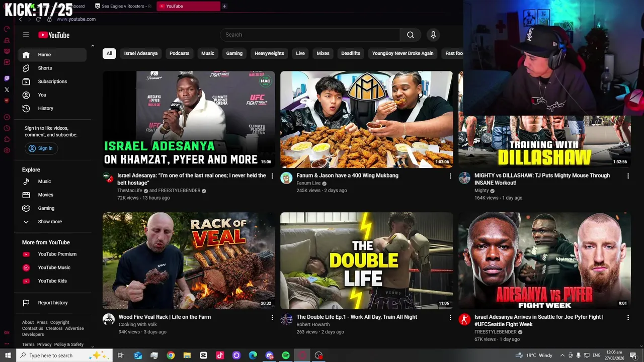Viewport: 644px width, 362px height.
Task: Open Gaming under Explore
Action: tap(52, 208)
